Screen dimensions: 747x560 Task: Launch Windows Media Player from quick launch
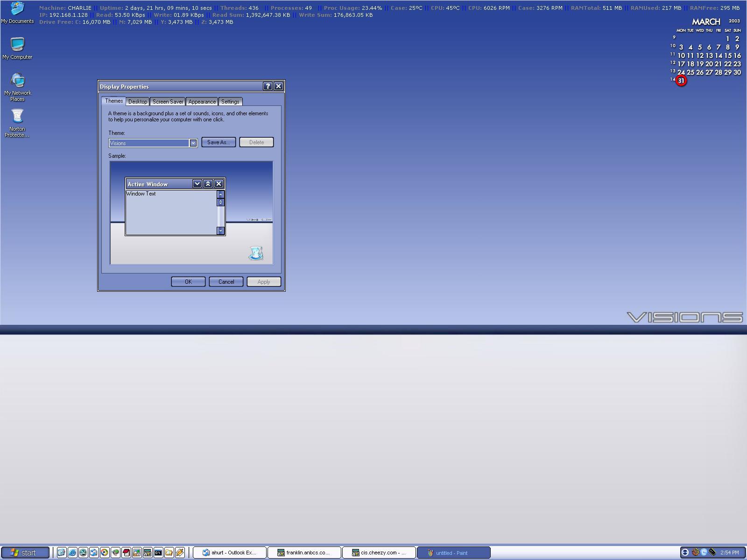pyautogui.click(x=105, y=553)
